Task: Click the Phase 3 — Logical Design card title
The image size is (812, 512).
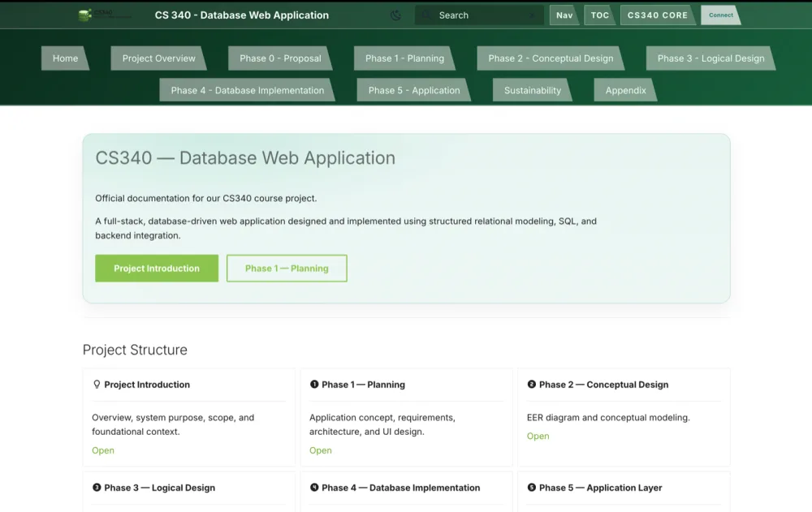Action: coord(159,488)
